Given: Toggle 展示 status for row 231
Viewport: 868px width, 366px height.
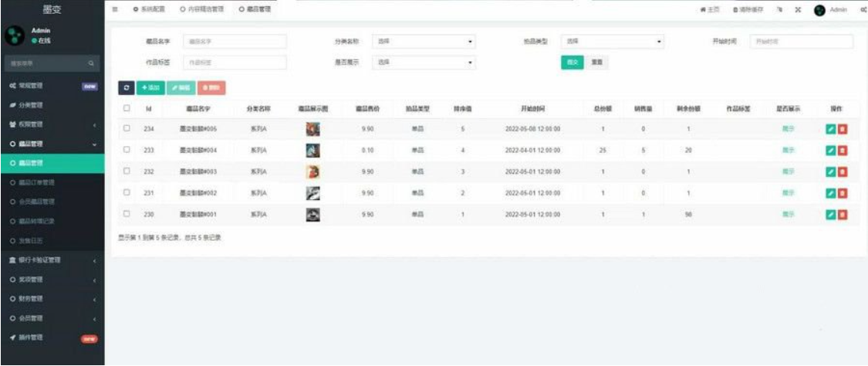Looking at the screenshot, I should tap(788, 193).
